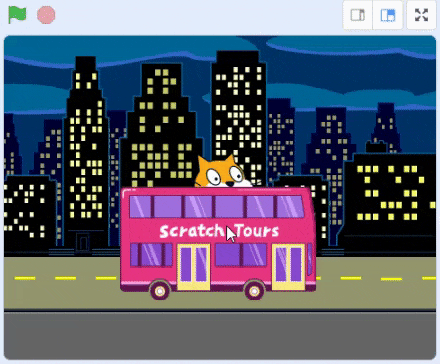Click the right yellow door of the bus
The image size is (440, 364).
point(288,267)
